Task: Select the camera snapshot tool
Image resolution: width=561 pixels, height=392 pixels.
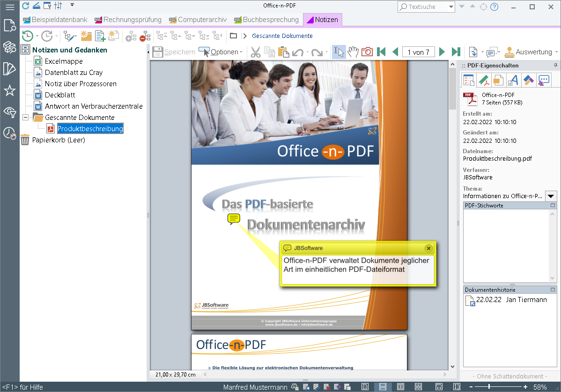Action: coord(367,52)
